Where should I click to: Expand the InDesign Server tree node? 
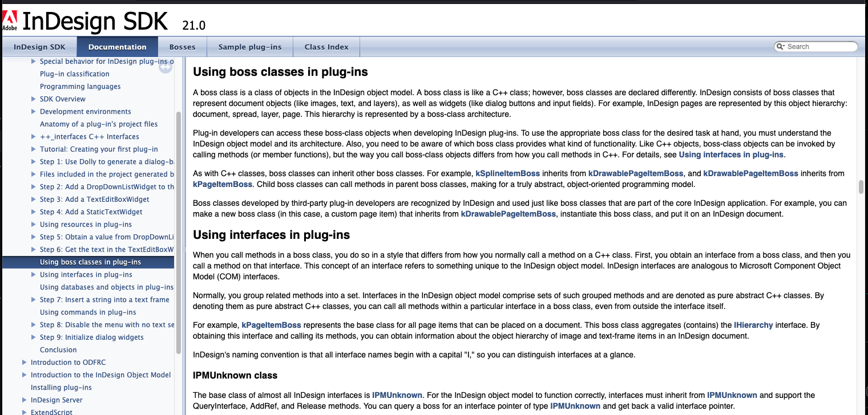coord(25,400)
